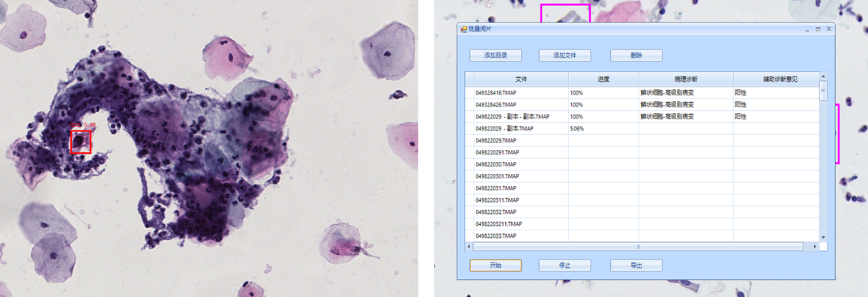The height and width of the screenshot is (297, 868).
Task: Click the 添加文件 button
Action: (564, 55)
